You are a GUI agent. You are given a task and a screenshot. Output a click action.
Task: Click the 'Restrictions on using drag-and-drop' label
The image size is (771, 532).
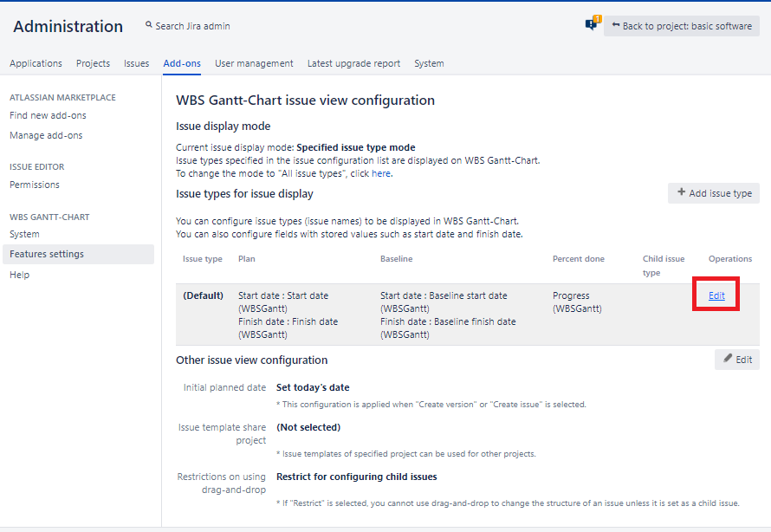coord(222,483)
